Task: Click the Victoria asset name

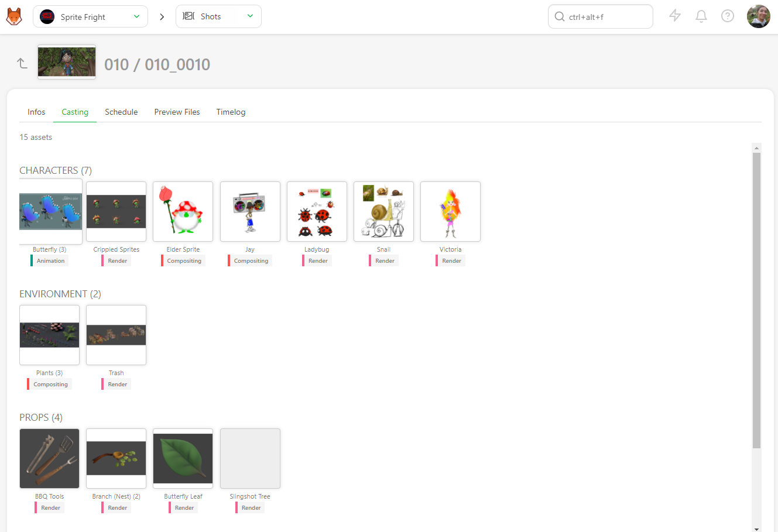Action: tap(450, 249)
